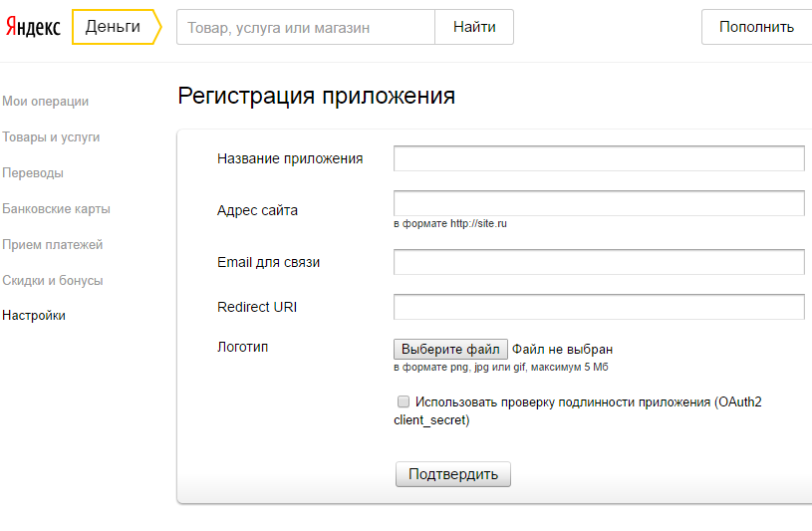This screenshot has height=531, width=812.
Task: Click the Email для связи field
Action: pos(599,262)
